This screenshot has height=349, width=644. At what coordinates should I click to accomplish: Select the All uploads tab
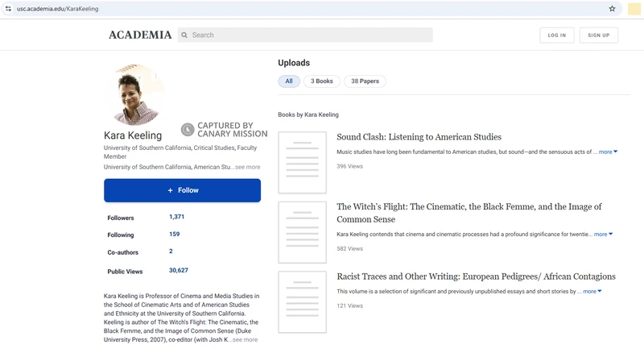click(x=289, y=81)
